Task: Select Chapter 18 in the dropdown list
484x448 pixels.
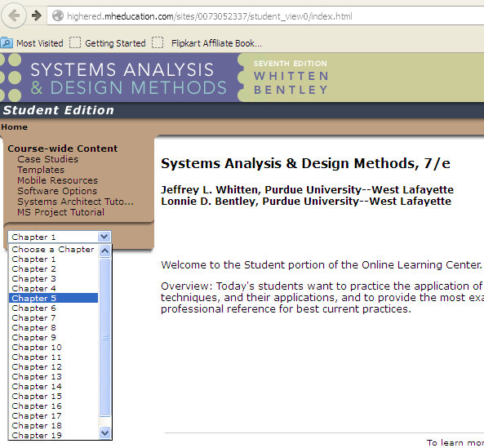Action: click(x=53, y=425)
